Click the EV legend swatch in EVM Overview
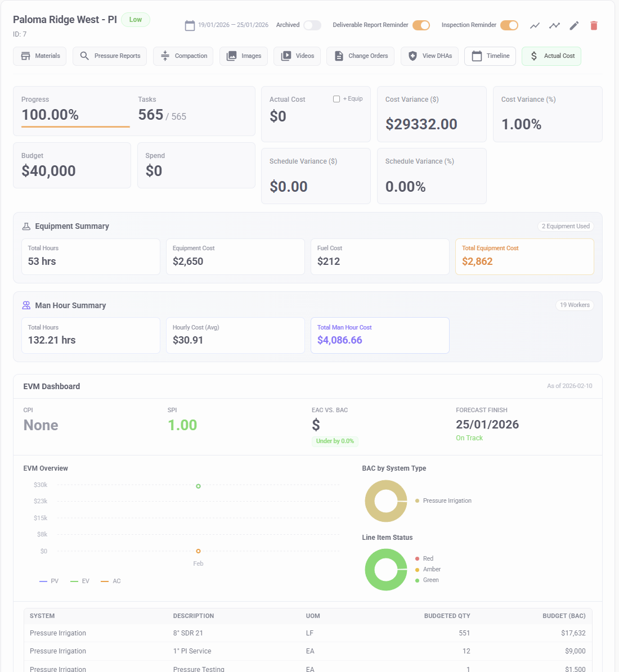 click(74, 581)
